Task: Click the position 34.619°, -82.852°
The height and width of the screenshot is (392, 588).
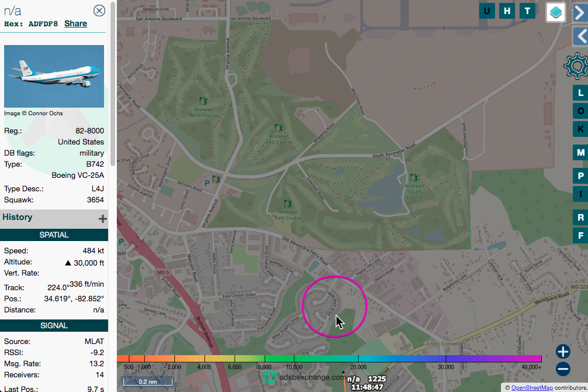Action: pos(74,299)
